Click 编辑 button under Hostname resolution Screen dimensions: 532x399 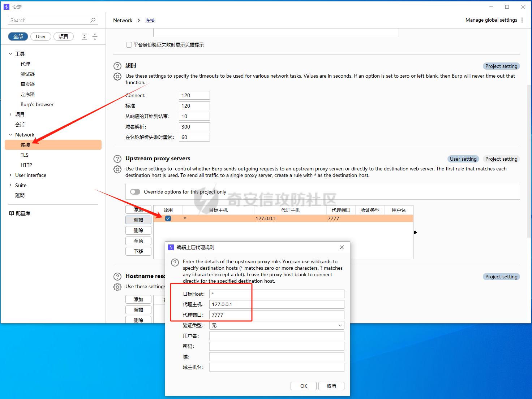pyautogui.click(x=138, y=310)
